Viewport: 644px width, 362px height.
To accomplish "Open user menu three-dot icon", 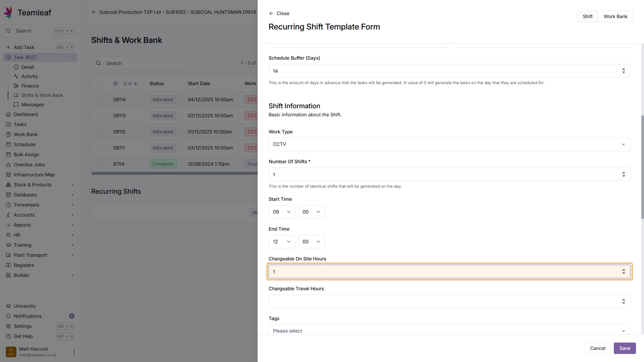I will tap(74, 352).
